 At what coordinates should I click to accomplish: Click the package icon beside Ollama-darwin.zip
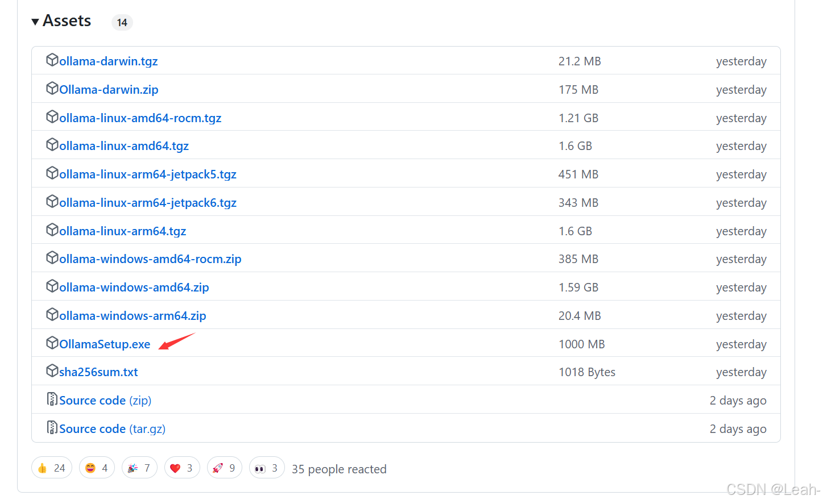click(52, 88)
